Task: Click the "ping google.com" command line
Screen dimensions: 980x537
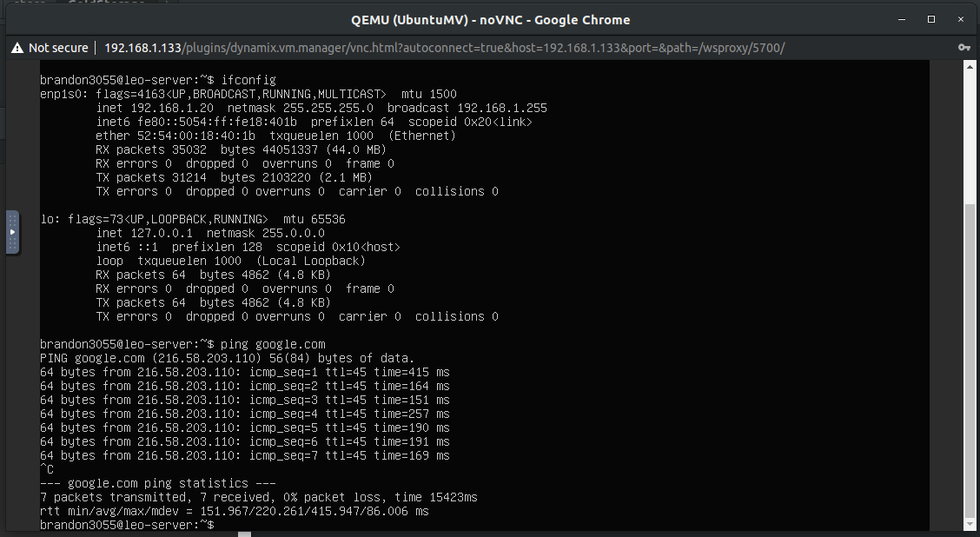Action: pyautogui.click(x=182, y=344)
